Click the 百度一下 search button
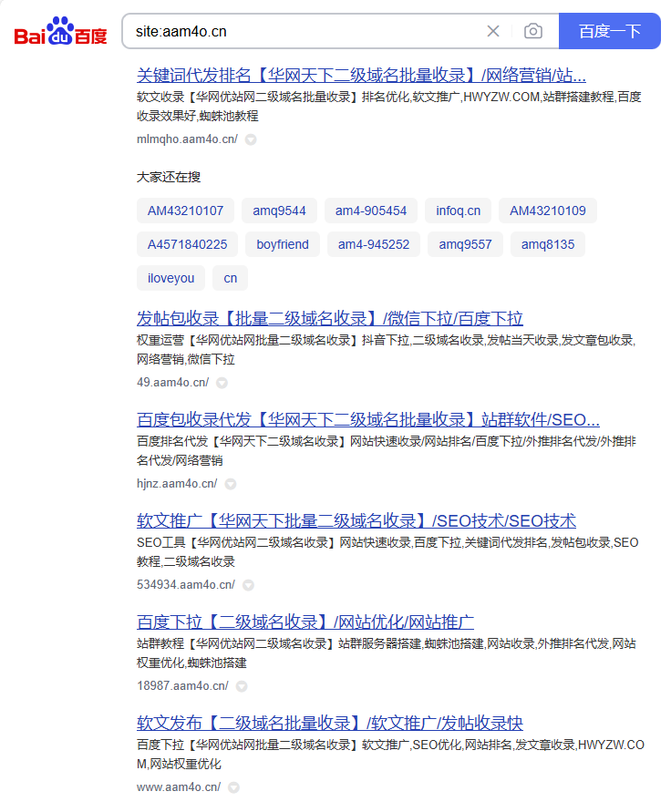Viewport: 671px width, 812px height. [x=610, y=31]
